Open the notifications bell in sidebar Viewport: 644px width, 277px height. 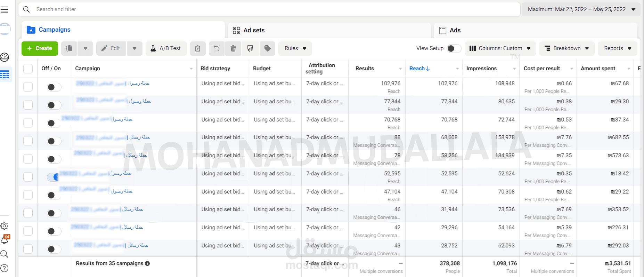point(5,240)
